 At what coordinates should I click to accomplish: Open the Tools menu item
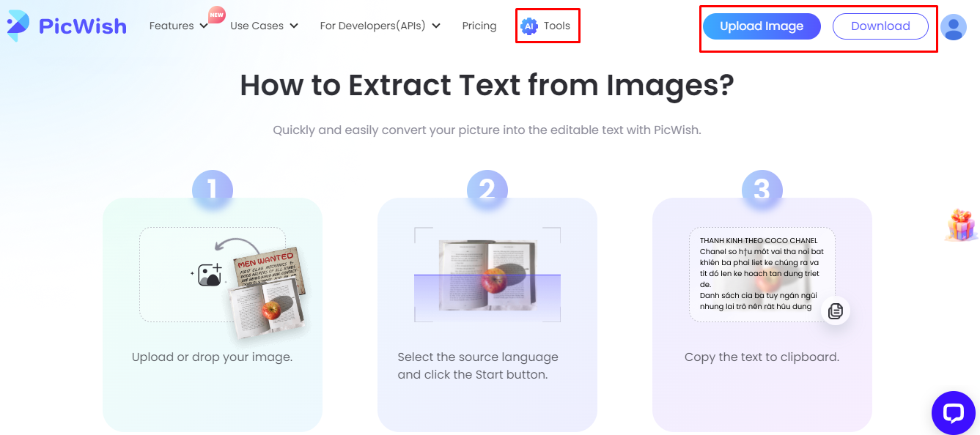(x=557, y=26)
